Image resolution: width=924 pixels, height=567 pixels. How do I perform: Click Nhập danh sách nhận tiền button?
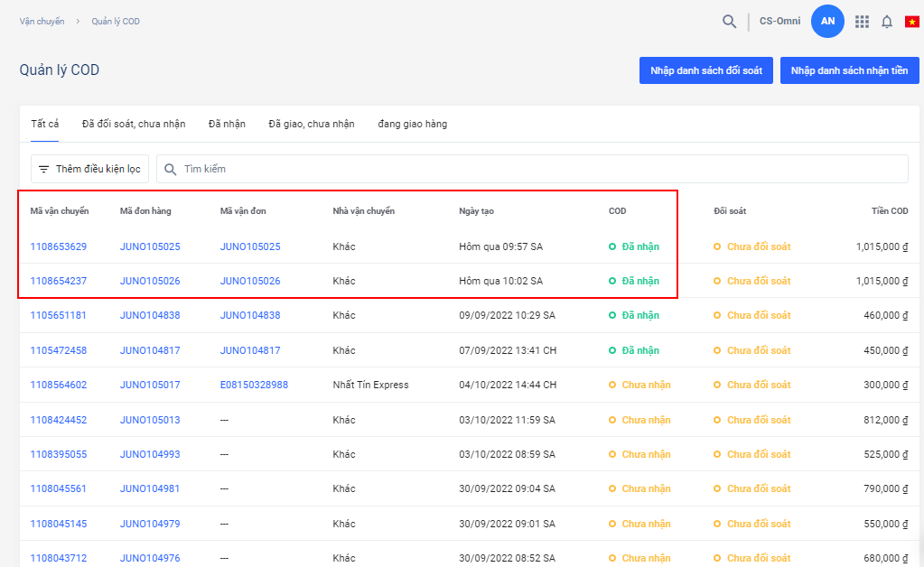point(849,70)
